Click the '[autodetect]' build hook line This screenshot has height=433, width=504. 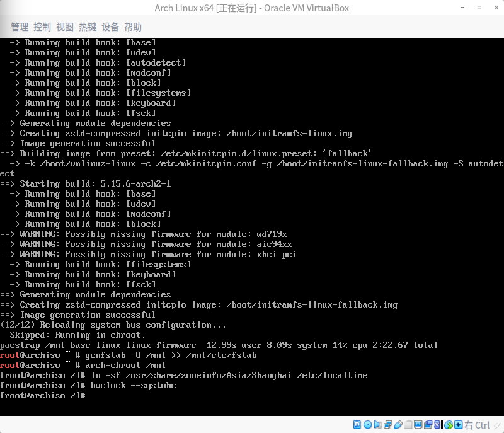98,62
